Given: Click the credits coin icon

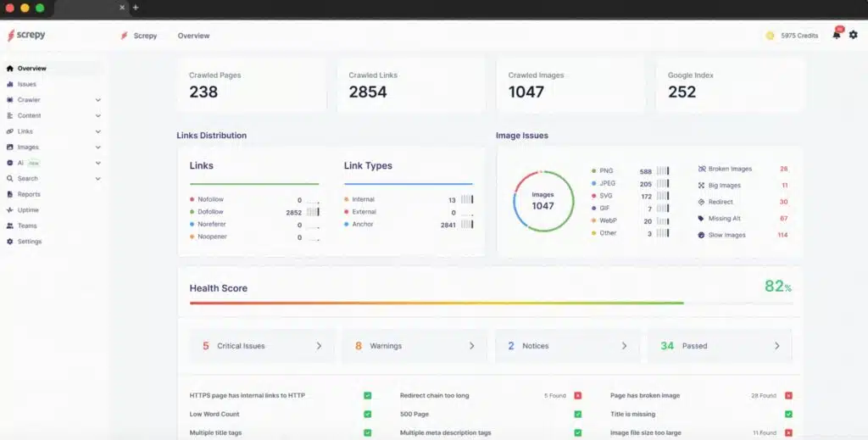Looking at the screenshot, I should (770, 36).
